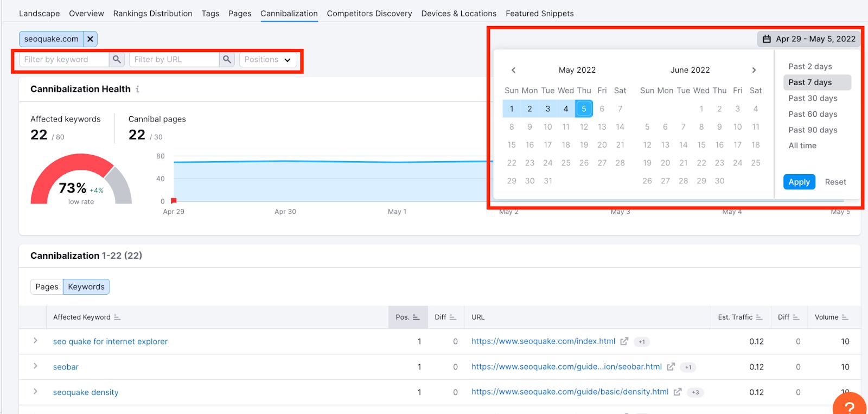Show +3 more URLs for density.html
The height and width of the screenshot is (414, 868).
[x=695, y=392]
